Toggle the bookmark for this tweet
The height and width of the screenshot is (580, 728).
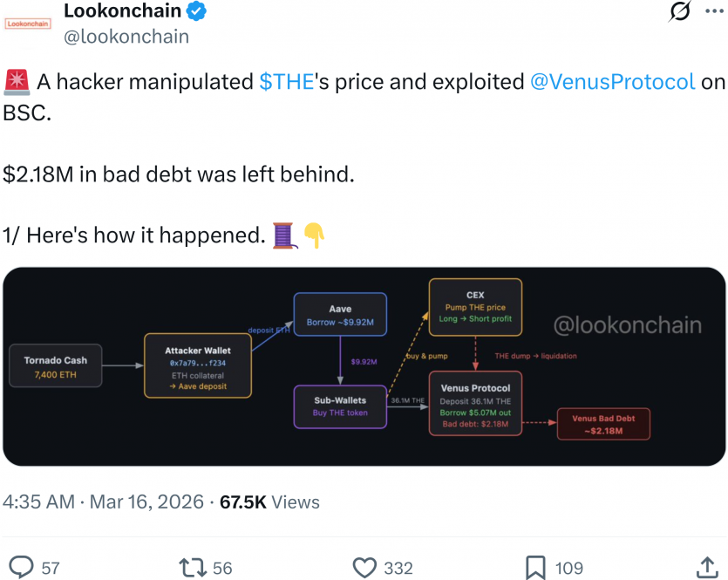[x=534, y=568]
